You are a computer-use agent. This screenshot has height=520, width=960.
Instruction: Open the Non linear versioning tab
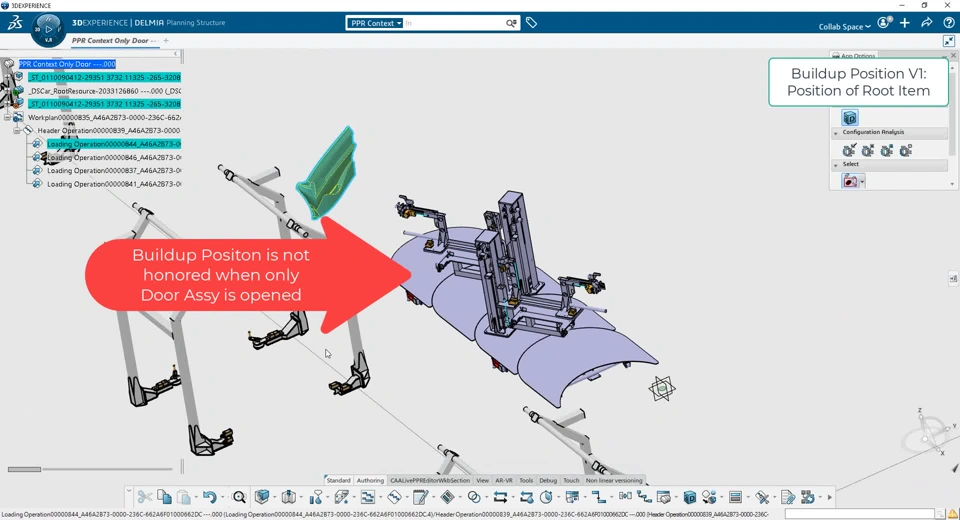(x=614, y=480)
